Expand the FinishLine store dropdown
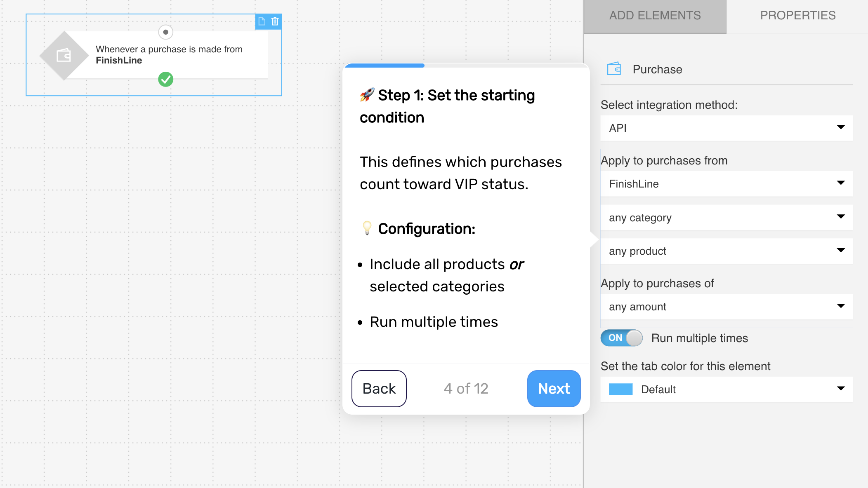 pyautogui.click(x=726, y=184)
